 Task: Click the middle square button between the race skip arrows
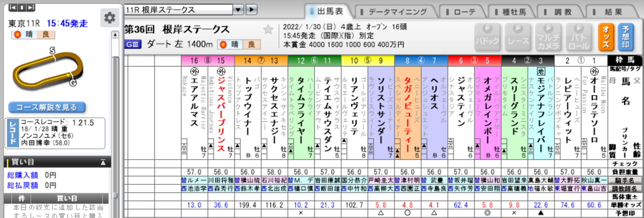pos(23,8)
